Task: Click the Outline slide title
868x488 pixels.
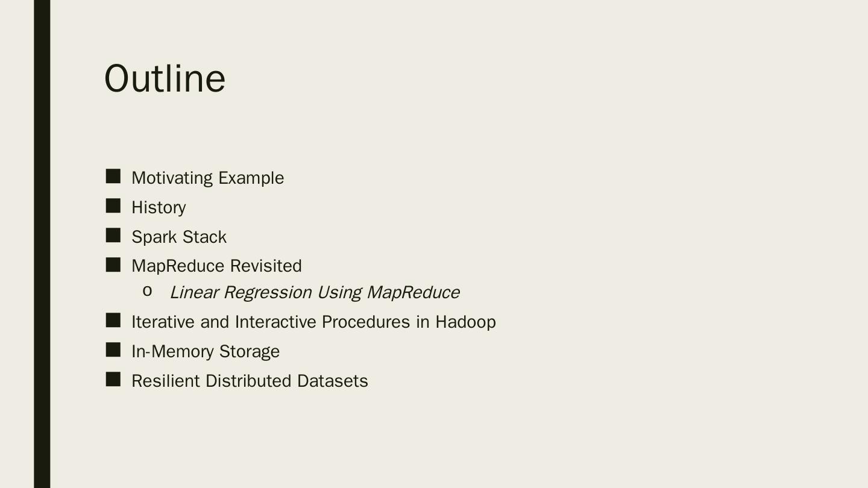Action: tap(165, 79)
